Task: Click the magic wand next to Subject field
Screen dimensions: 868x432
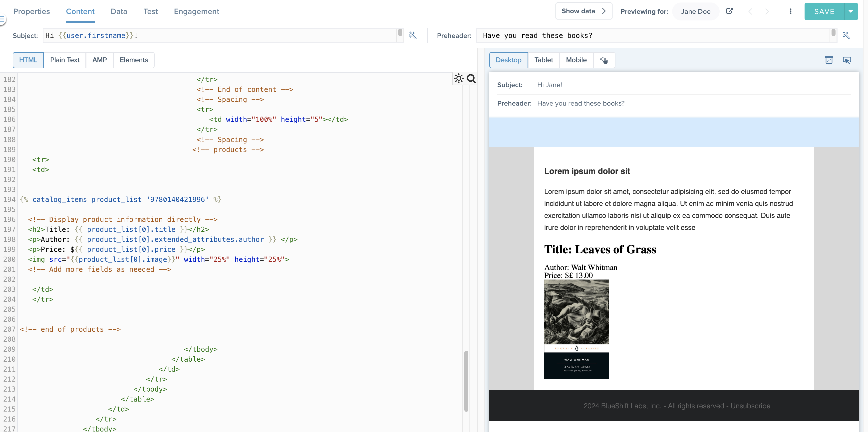Action: pos(413,35)
